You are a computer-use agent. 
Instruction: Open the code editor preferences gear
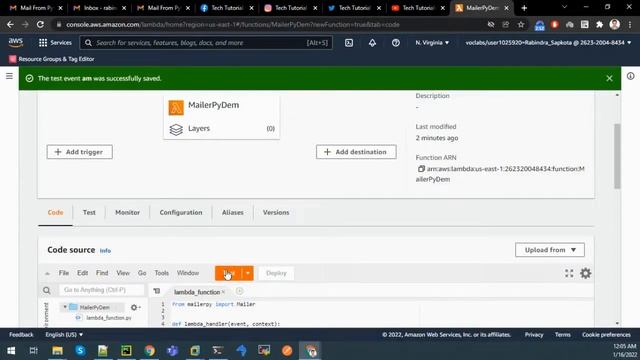tap(586, 273)
